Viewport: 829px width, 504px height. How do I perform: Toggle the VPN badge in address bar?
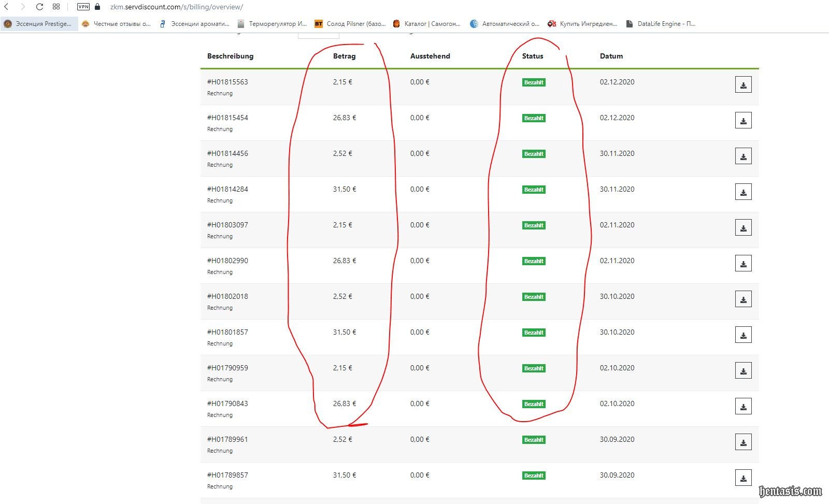(x=83, y=7)
